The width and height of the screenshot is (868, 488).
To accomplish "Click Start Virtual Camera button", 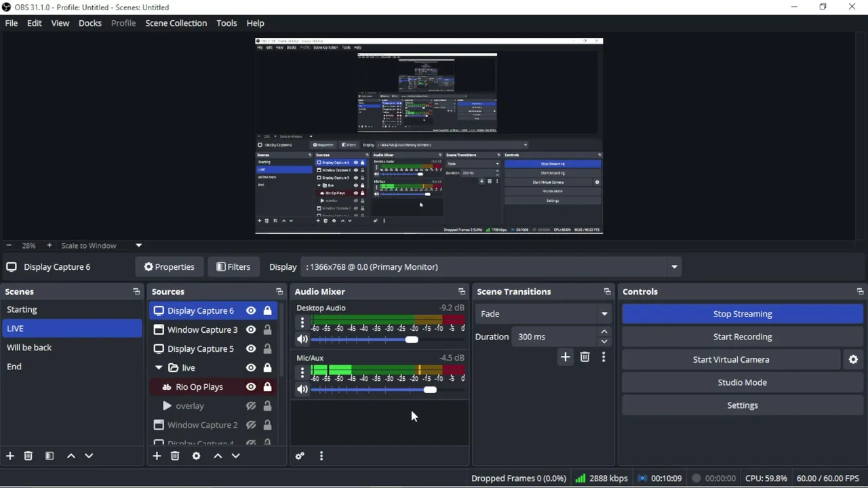I will point(731,360).
